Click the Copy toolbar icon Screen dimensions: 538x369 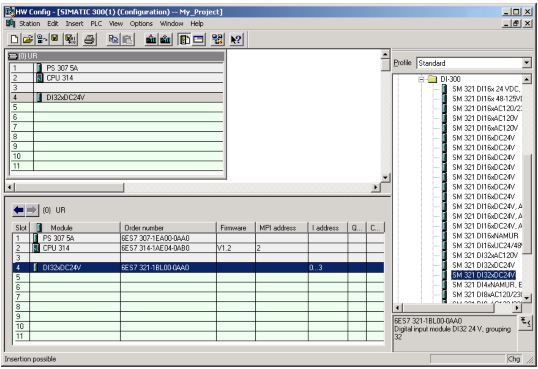click(x=113, y=39)
